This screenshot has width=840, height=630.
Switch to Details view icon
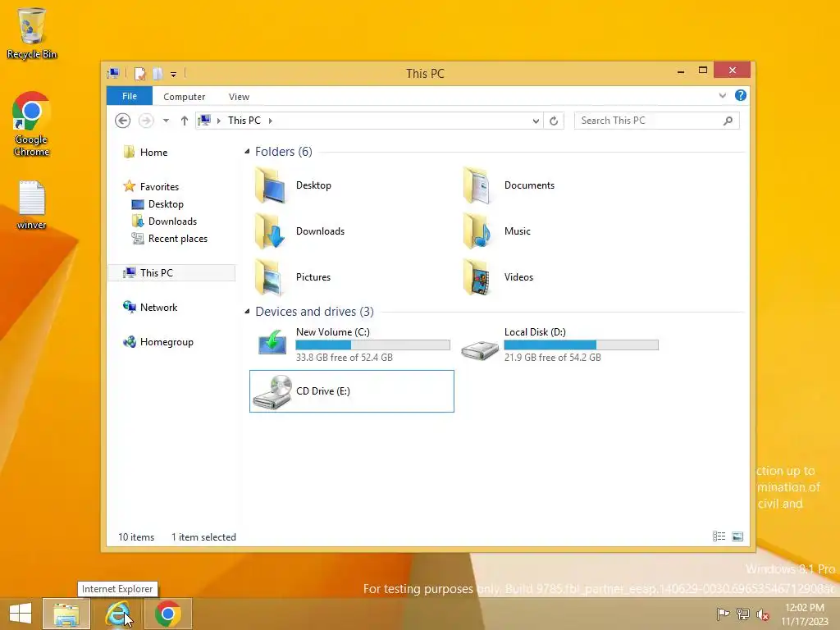[719, 536]
